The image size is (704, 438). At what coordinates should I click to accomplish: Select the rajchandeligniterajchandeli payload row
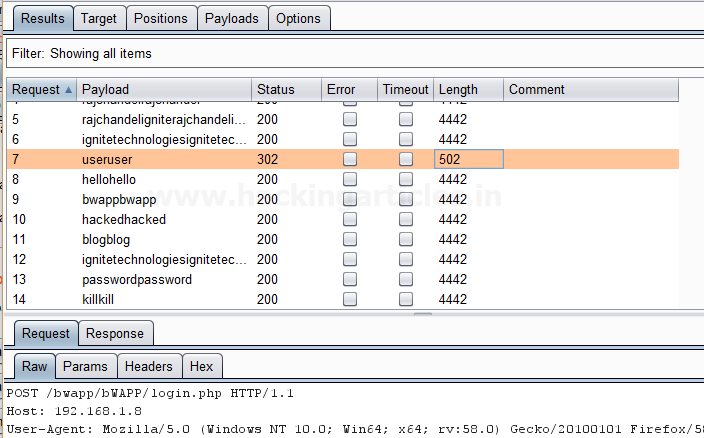(x=343, y=119)
